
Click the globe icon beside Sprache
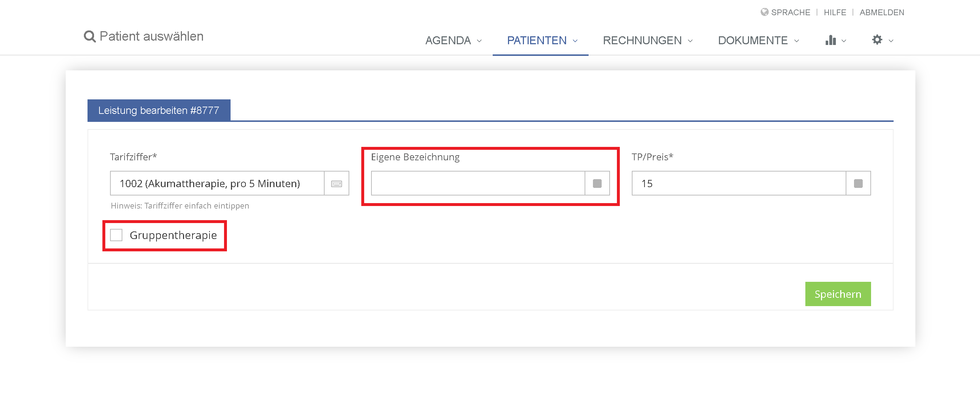(x=764, y=12)
